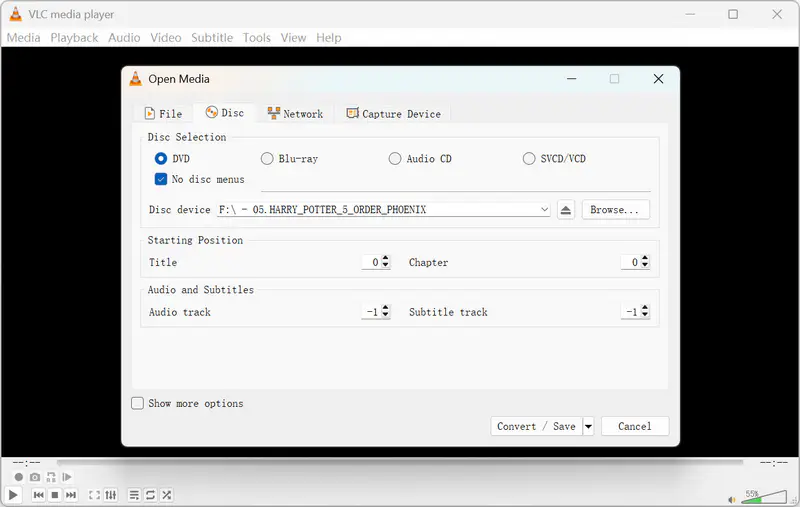Eject the disc with eject icon
This screenshot has width=800, height=507.
(566, 210)
